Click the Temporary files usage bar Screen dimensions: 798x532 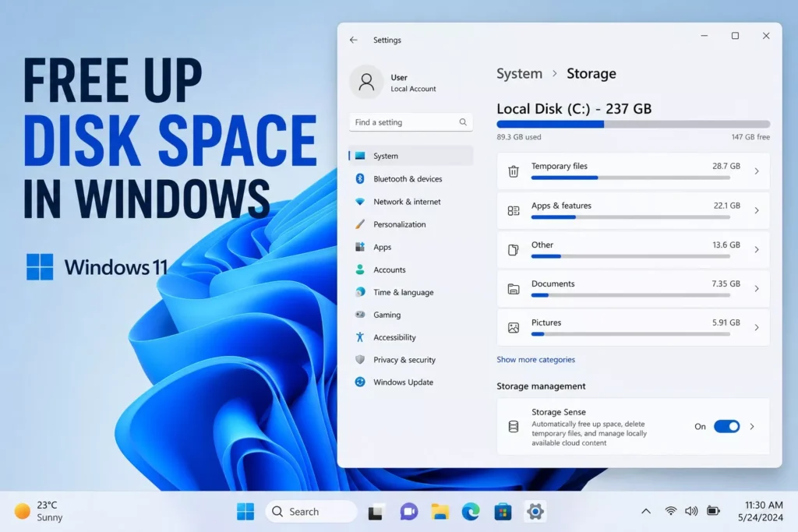click(630, 178)
